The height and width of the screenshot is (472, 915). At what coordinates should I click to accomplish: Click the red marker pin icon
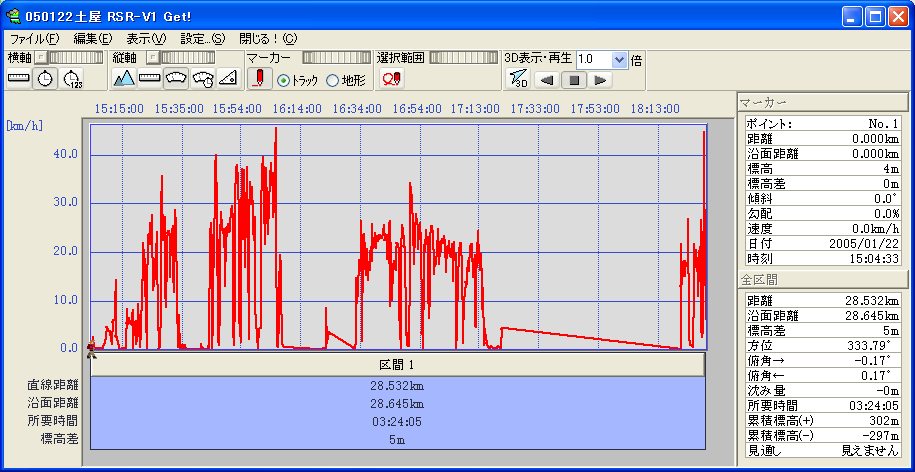(x=258, y=79)
